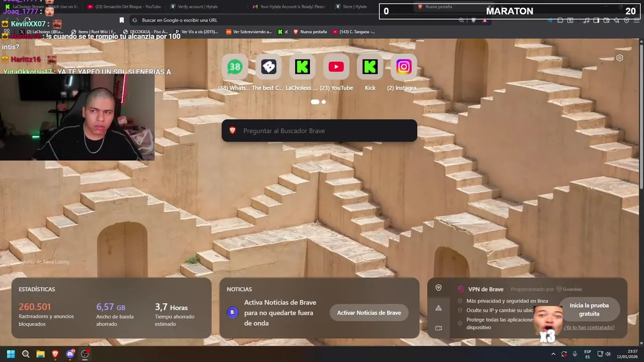Open 'DECOKASA - Piso A...' bookmark
This screenshot has height=362, width=644.
(x=145, y=32)
